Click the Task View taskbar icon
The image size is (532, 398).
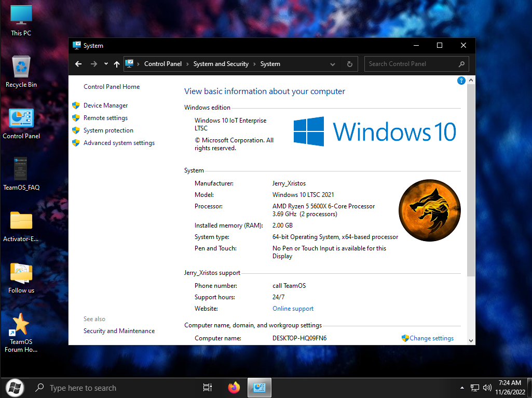pos(207,388)
